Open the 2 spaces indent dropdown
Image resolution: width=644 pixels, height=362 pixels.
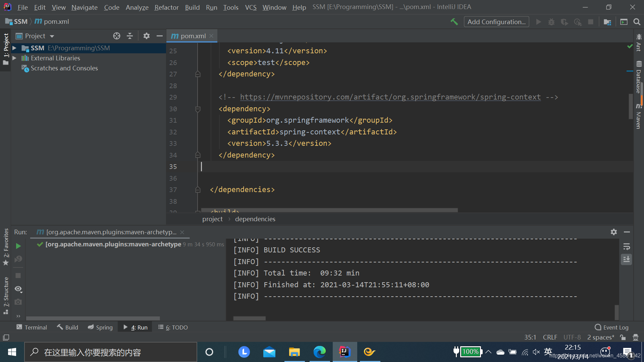tap(600, 337)
